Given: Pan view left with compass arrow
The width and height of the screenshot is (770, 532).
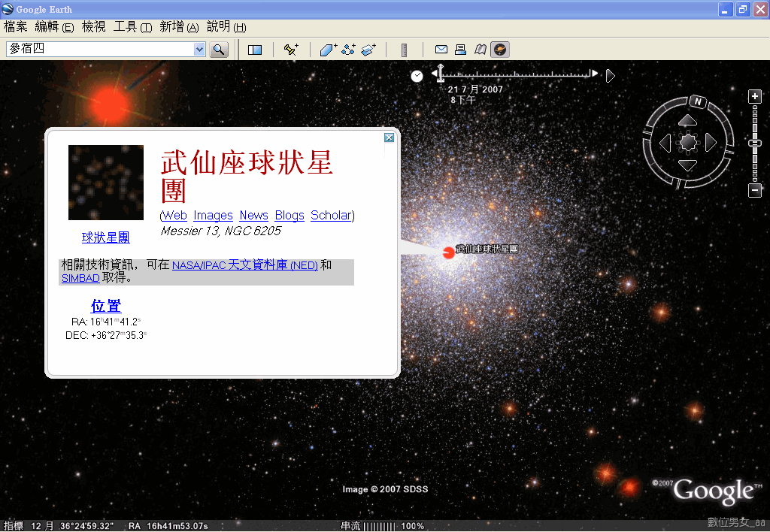Looking at the screenshot, I should tap(665, 143).
